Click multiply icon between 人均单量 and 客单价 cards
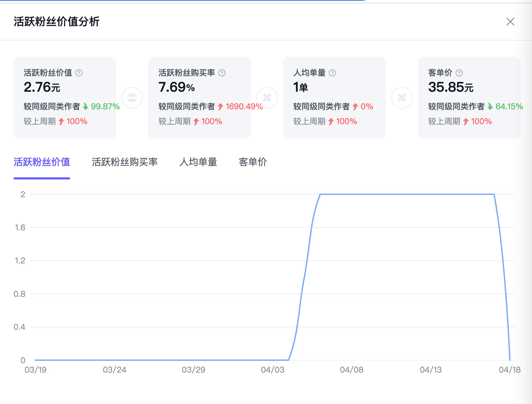 402,98
